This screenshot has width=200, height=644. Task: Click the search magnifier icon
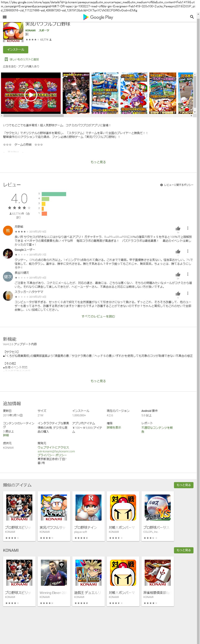pos(192,17)
